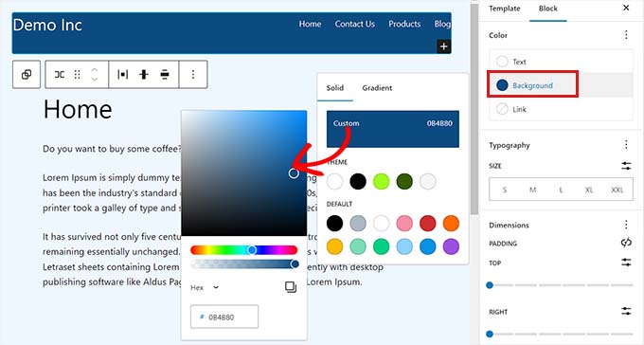
Task: Pick the orange default color swatch
Action: (x=451, y=224)
